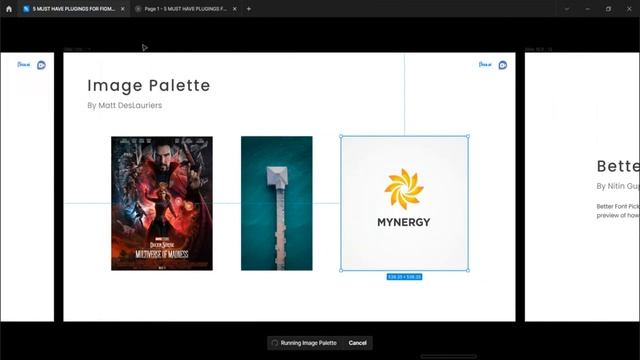Screen dimensions: 640x360
Task: Click the 'Bette' heading on the right frame
Action: (618, 166)
